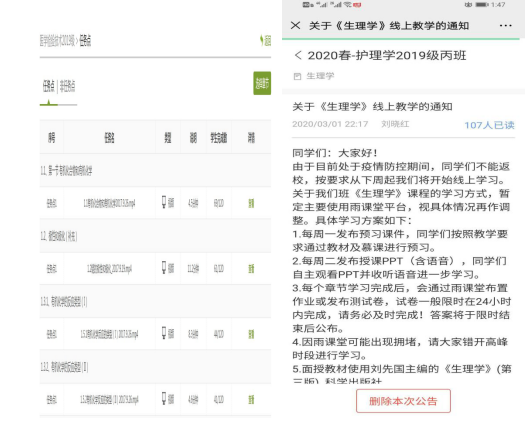
Task: Click the video icon in section 1.3.1 row
Action: [x=164, y=333]
